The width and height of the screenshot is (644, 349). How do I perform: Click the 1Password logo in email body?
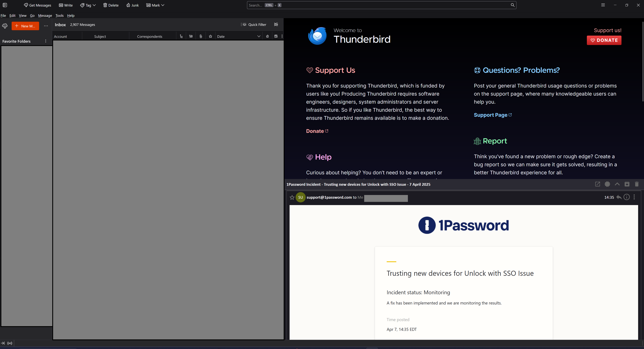tap(464, 225)
